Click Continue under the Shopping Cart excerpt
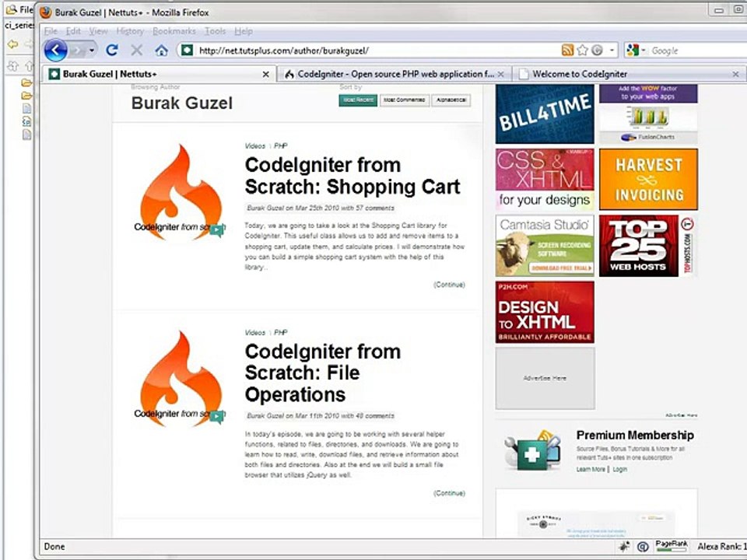The width and height of the screenshot is (747, 560). pyautogui.click(x=449, y=285)
